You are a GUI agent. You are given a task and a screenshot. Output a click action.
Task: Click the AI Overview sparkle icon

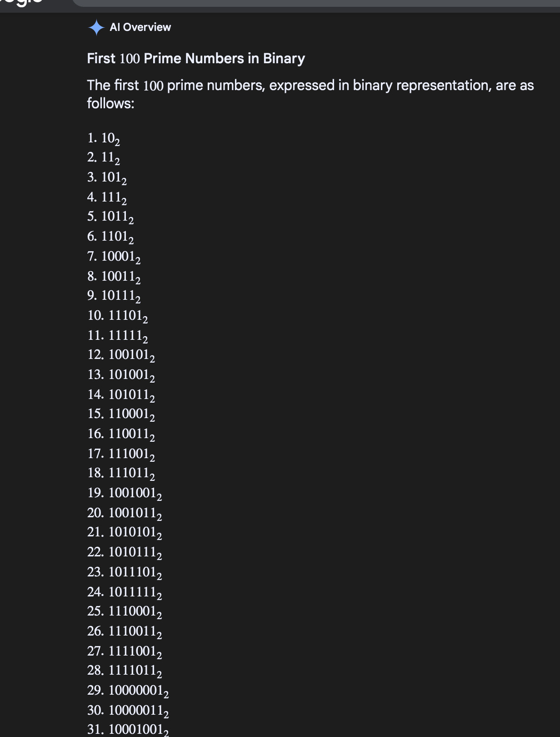tap(96, 27)
